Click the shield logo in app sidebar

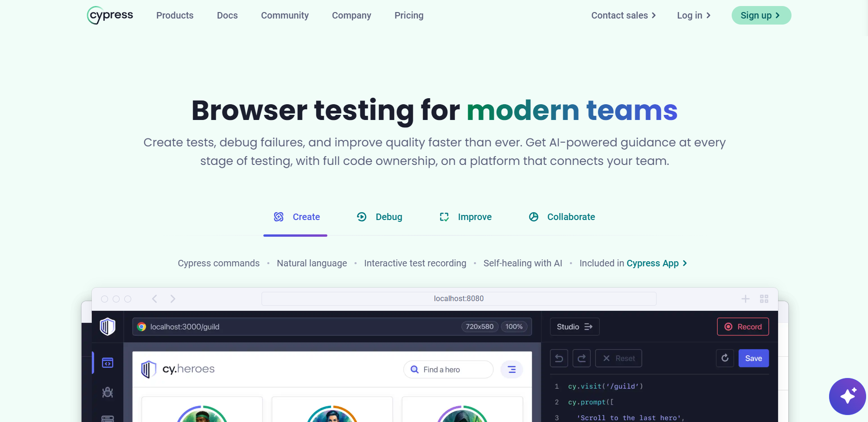click(108, 327)
